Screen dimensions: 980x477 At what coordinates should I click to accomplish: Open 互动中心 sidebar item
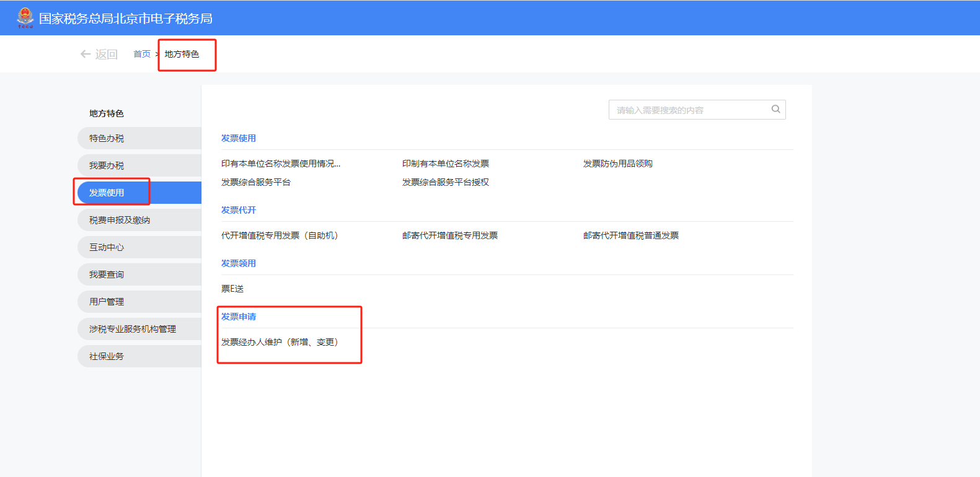pos(139,247)
